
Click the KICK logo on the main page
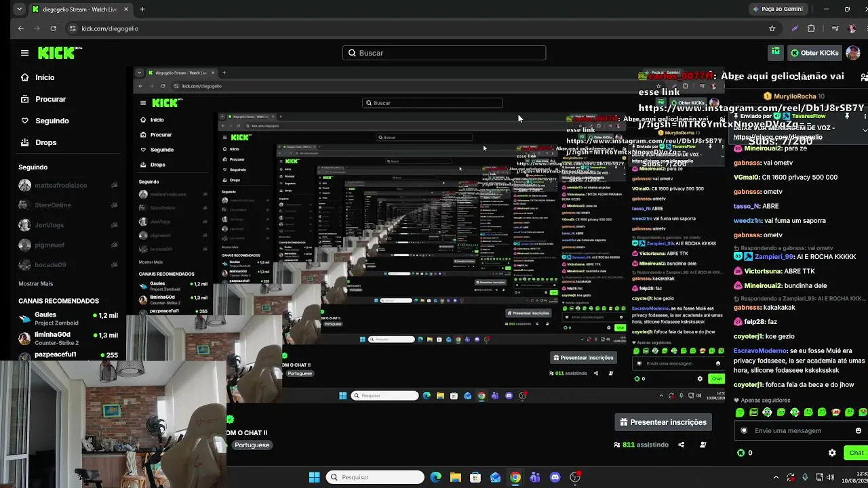coord(60,53)
